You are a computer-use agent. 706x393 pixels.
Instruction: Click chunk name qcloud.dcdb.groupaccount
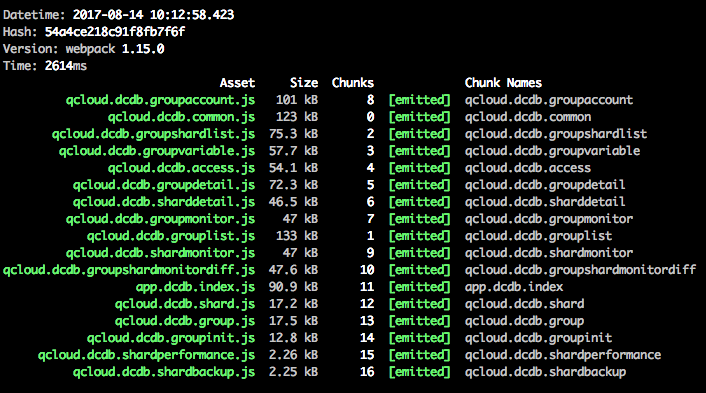tap(549, 100)
